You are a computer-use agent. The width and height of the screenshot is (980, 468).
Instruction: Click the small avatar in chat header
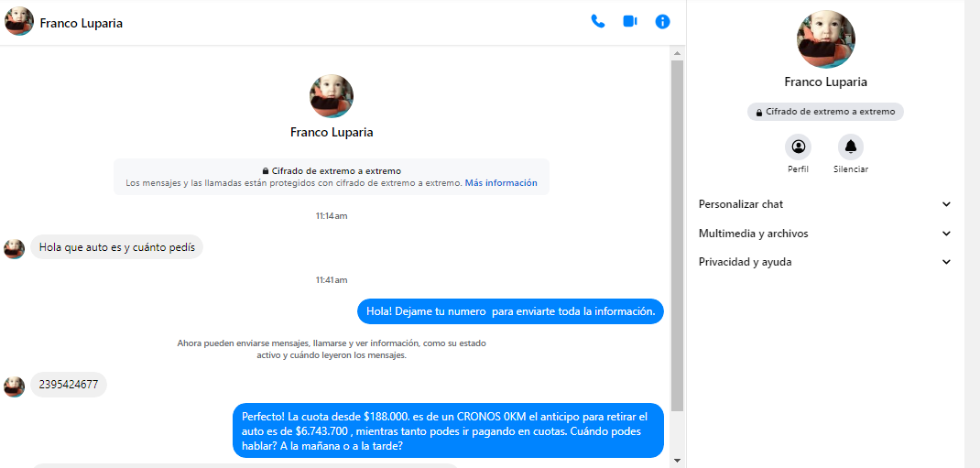pos(19,22)
